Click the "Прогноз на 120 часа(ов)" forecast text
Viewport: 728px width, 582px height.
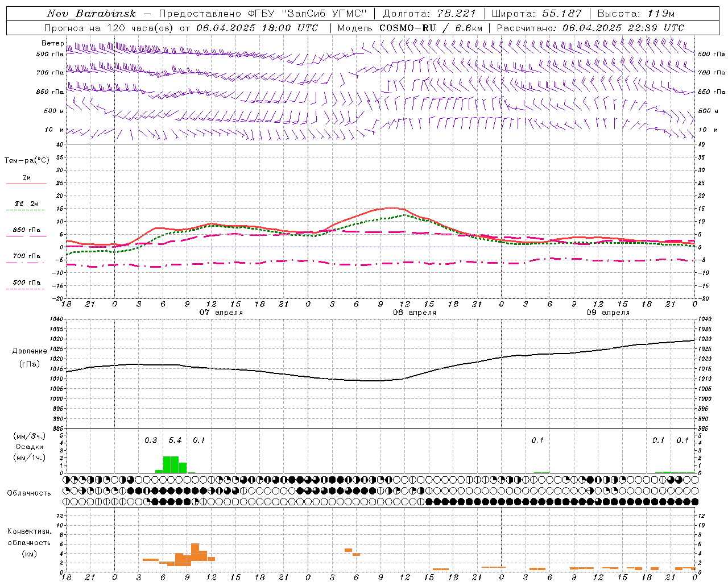(110, 28)
